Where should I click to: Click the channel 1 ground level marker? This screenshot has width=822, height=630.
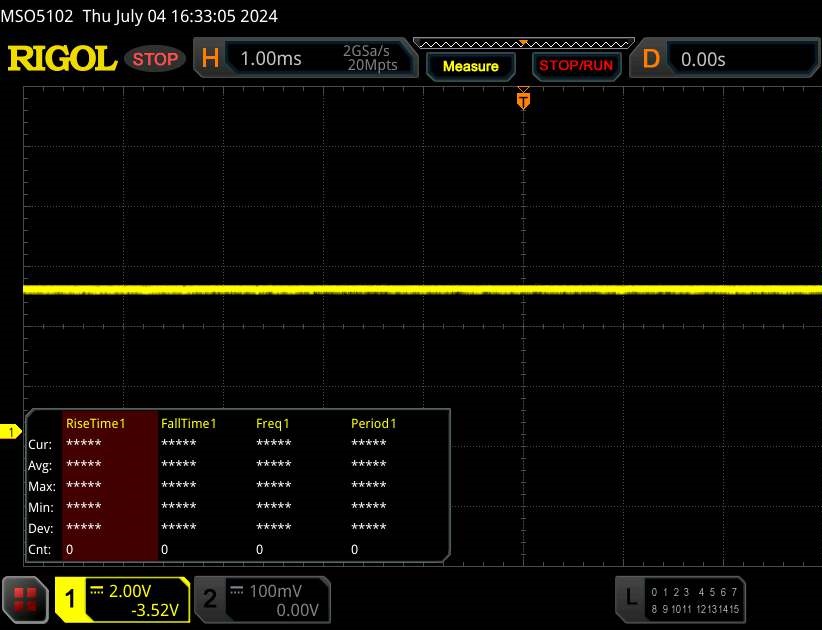click(12, 432)
